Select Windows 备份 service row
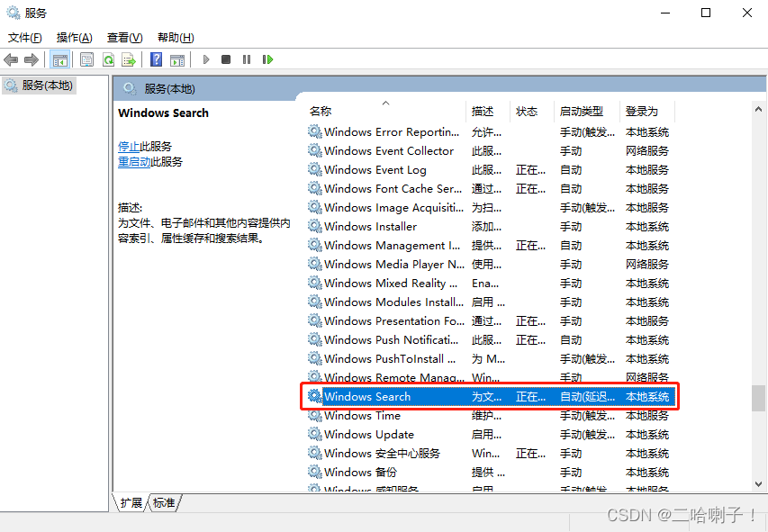Image resolution: width=768 pixels, height=532 pixels. pos(490,473)
